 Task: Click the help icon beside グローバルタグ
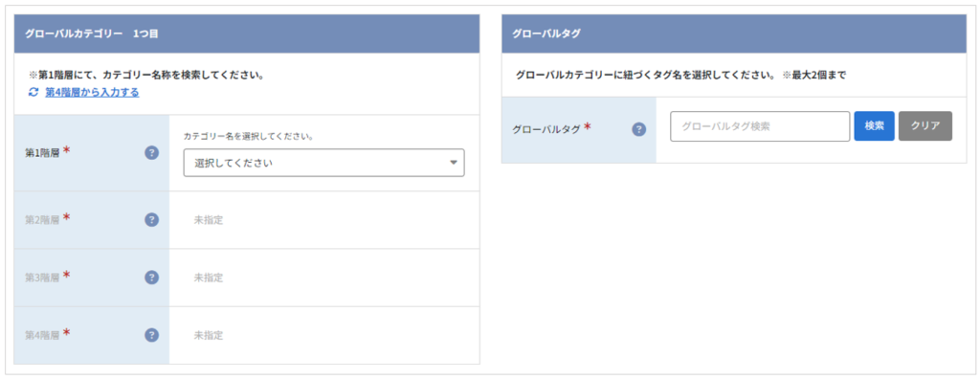[x=638, y=129]
